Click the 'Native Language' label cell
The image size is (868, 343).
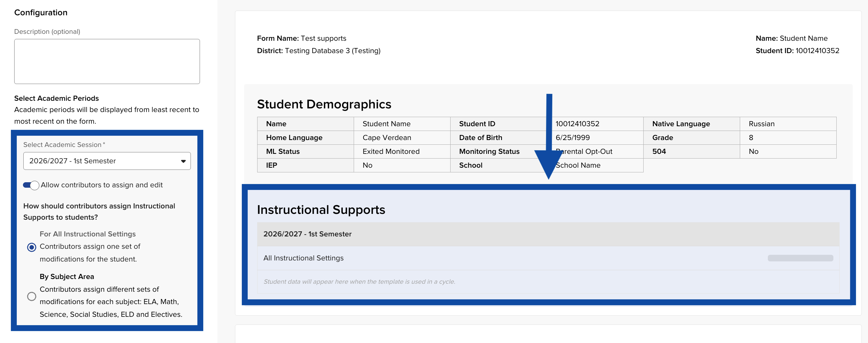coord(692,124)
